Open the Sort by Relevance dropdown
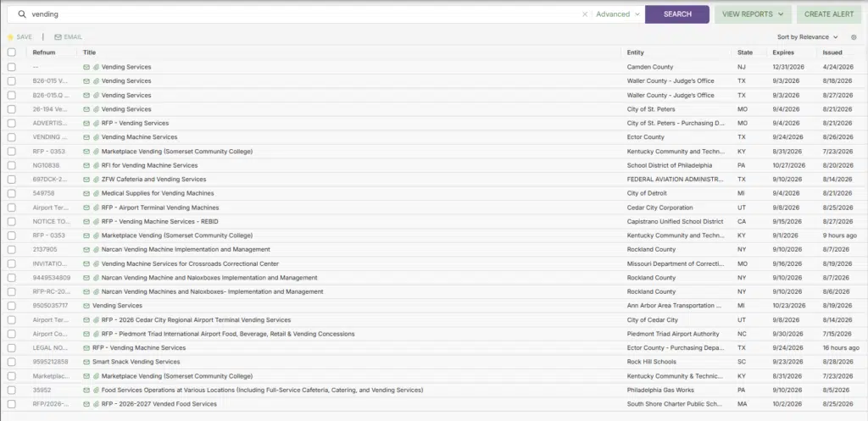This screenshot has width=868, height=421. (x=808, y=37)
